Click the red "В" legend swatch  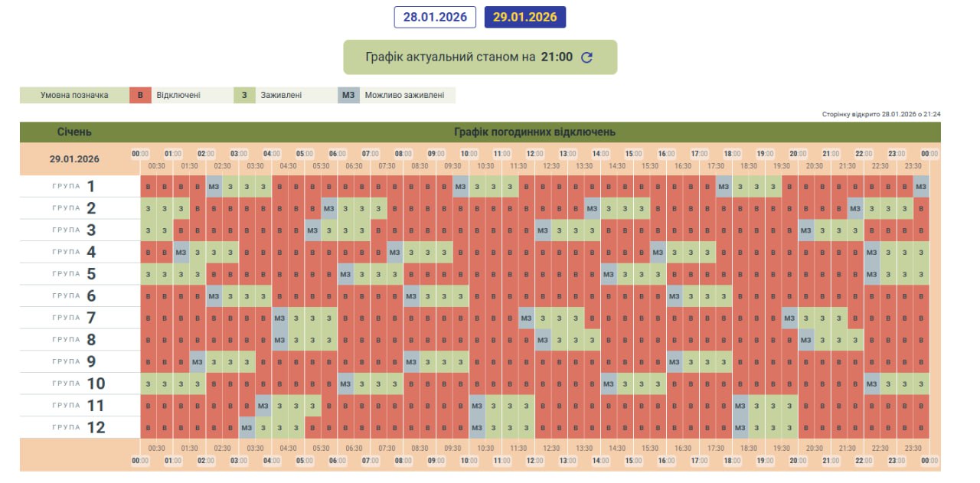coord(139,96)
